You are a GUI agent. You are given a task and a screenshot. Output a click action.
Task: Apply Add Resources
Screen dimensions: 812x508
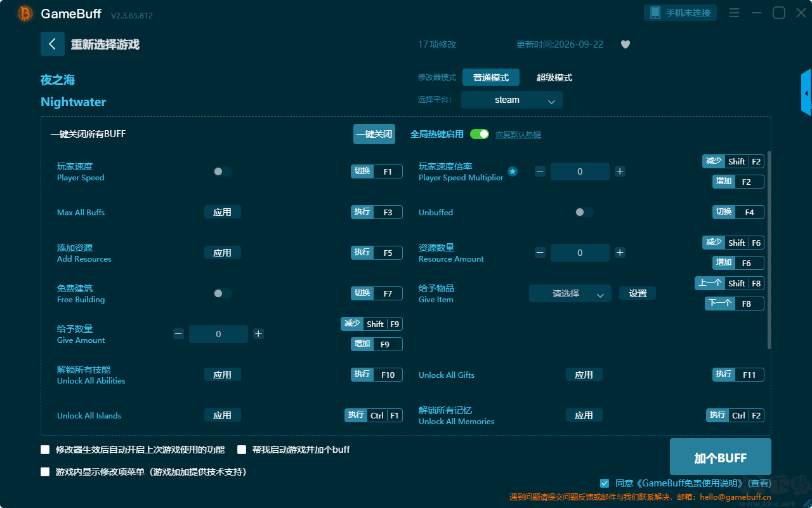tap(223, 253)
